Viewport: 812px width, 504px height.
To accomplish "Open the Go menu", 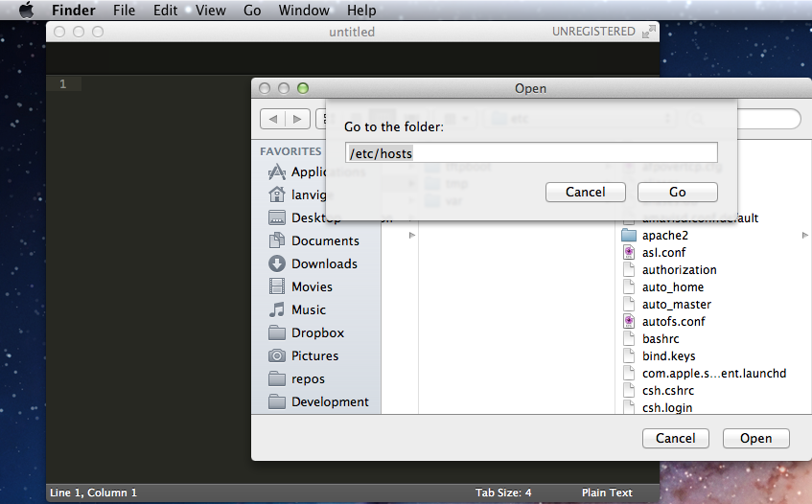I will tap(252, 11).
